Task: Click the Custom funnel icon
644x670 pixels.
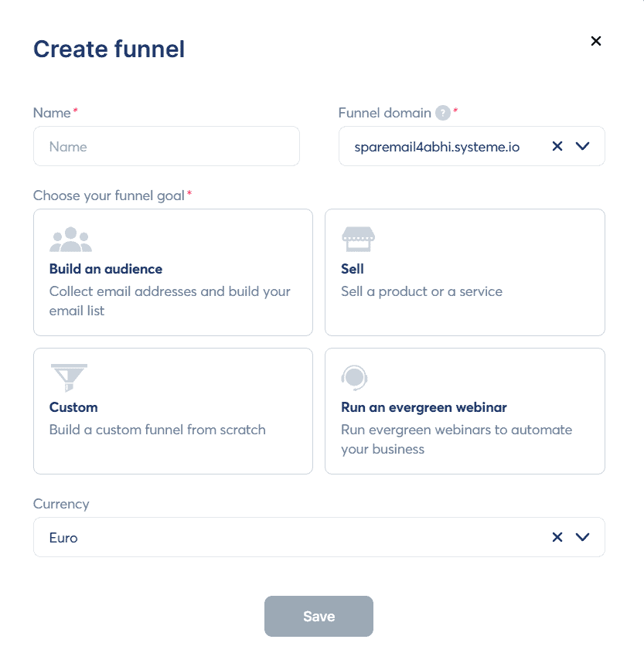Action: click(68, 378)
